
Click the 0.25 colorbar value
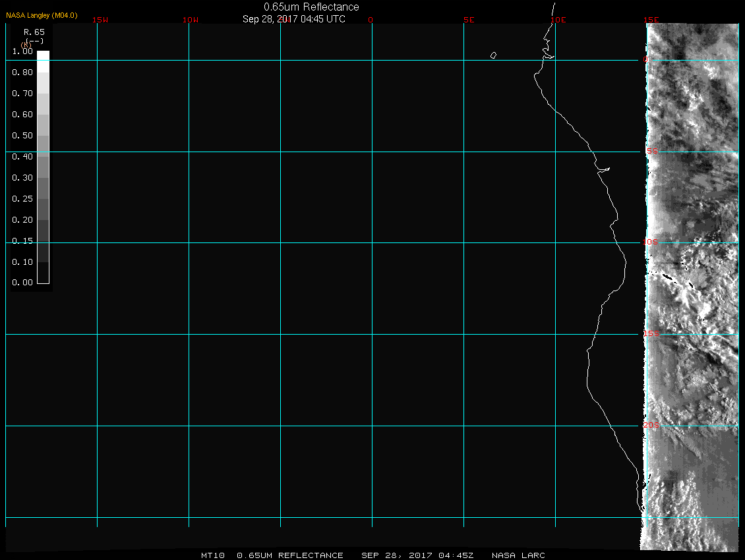(x=22, y=199)
